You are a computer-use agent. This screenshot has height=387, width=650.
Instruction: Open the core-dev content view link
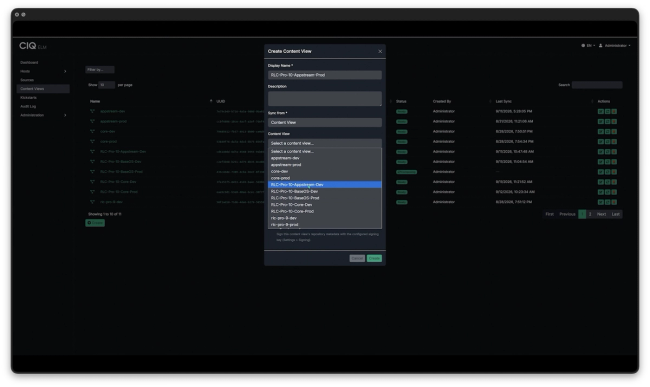click(107, 131)
